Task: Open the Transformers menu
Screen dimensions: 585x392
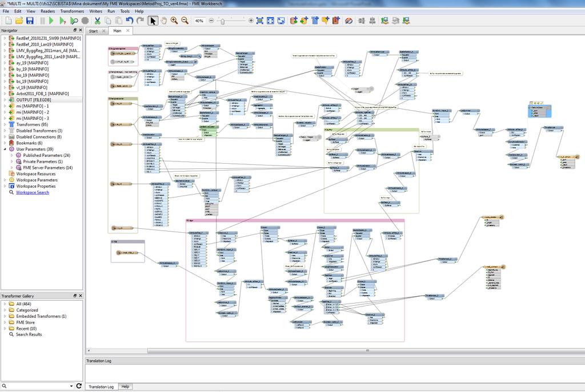Action: coord(72,11)
